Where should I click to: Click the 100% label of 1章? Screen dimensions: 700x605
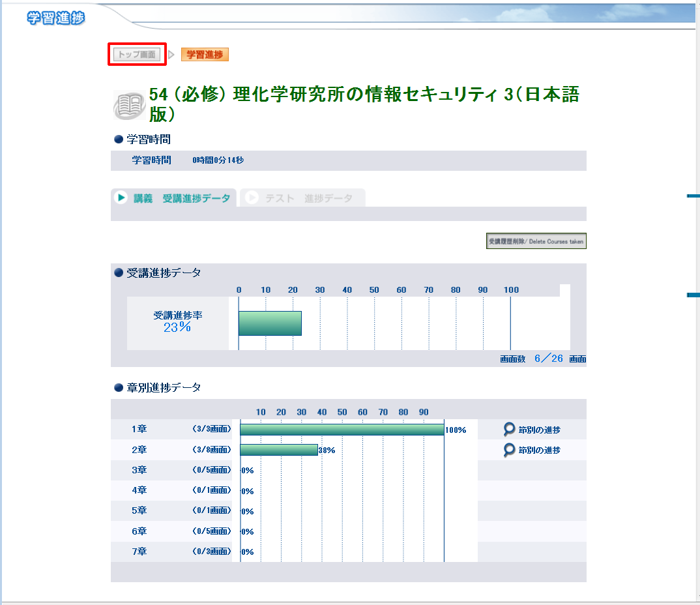click(x=456, y=430)
